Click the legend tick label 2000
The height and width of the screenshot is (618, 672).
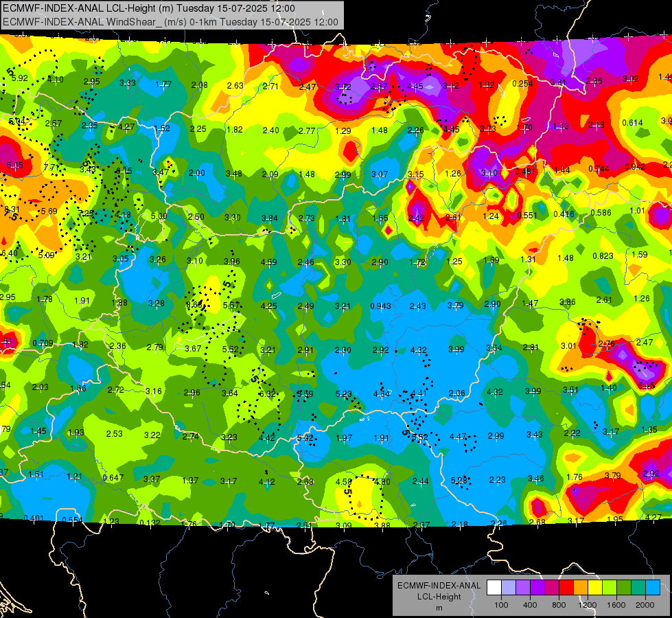[x=645, y=605]
